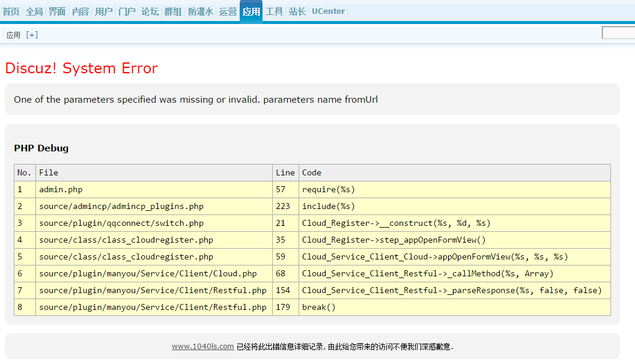
Task: Open the 工具 tab
Action: click(274, 11)
